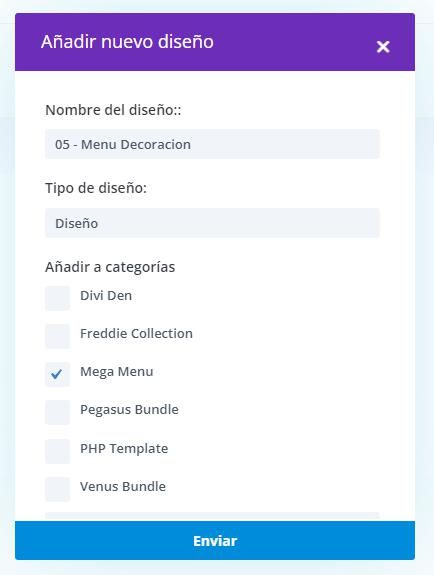Click the Freddie Collection label text
The width and height of the screenshot is (434, 575).
pos(136,333)
